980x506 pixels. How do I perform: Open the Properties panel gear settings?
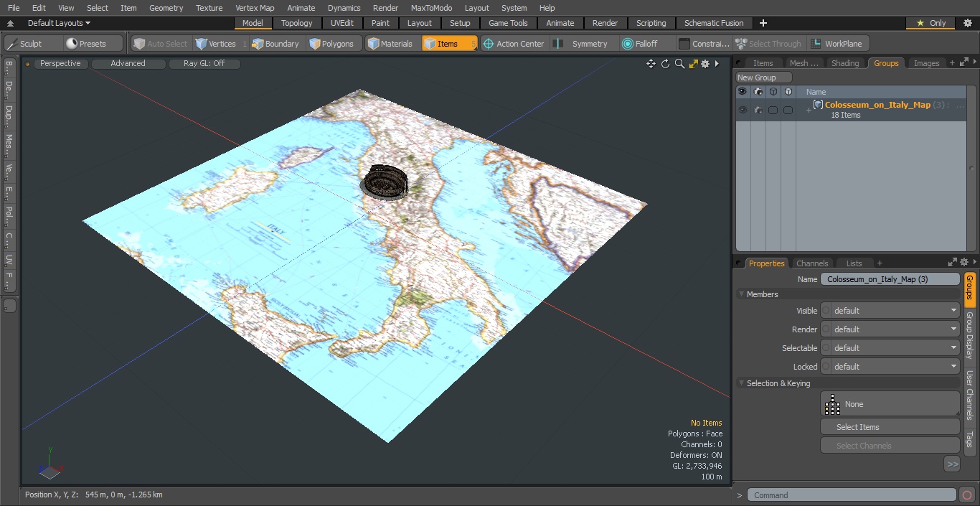click(x=964, y=263)
